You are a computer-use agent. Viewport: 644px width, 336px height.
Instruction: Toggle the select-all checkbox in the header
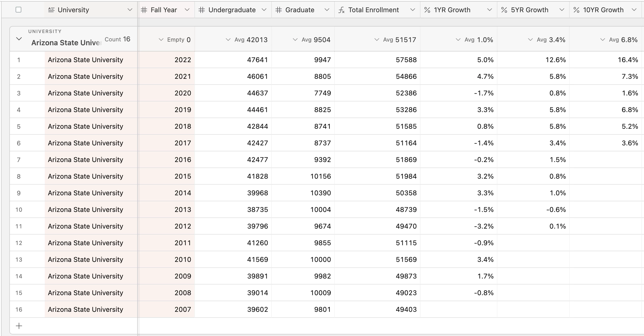(18, 10)
